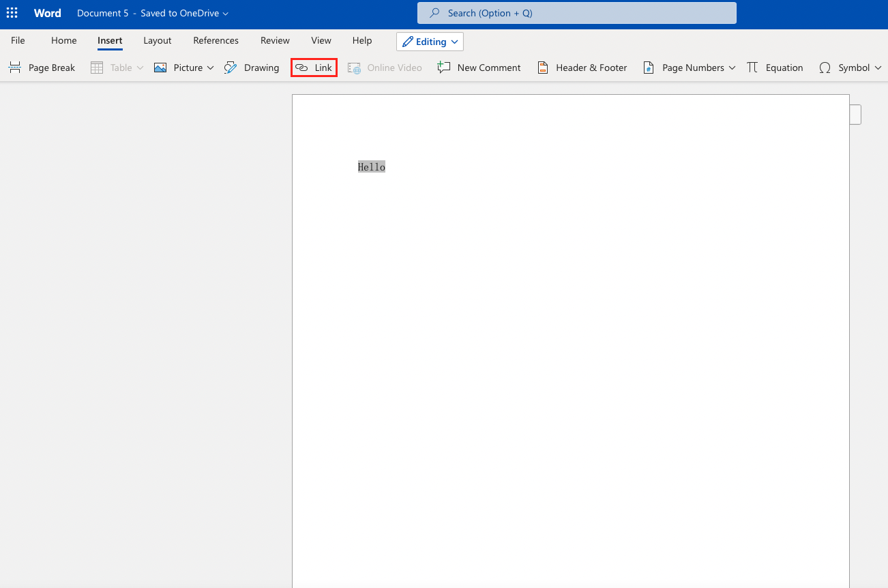Switch to the Home tab
The image size is (888, 588).
[63, 40]
